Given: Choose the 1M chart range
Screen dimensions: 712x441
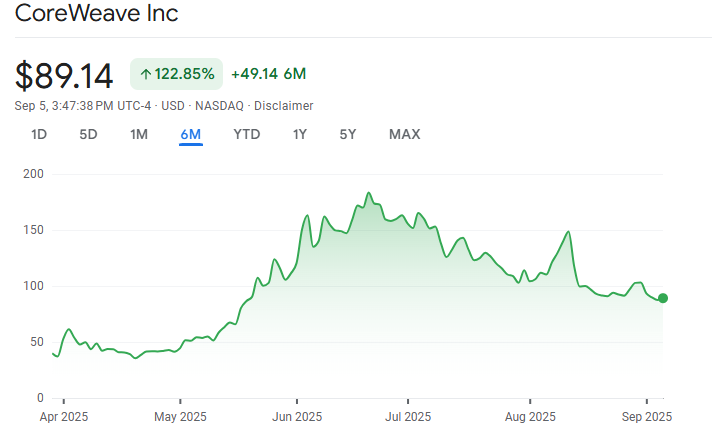Looking at the screenshot, I should point(139,134).
